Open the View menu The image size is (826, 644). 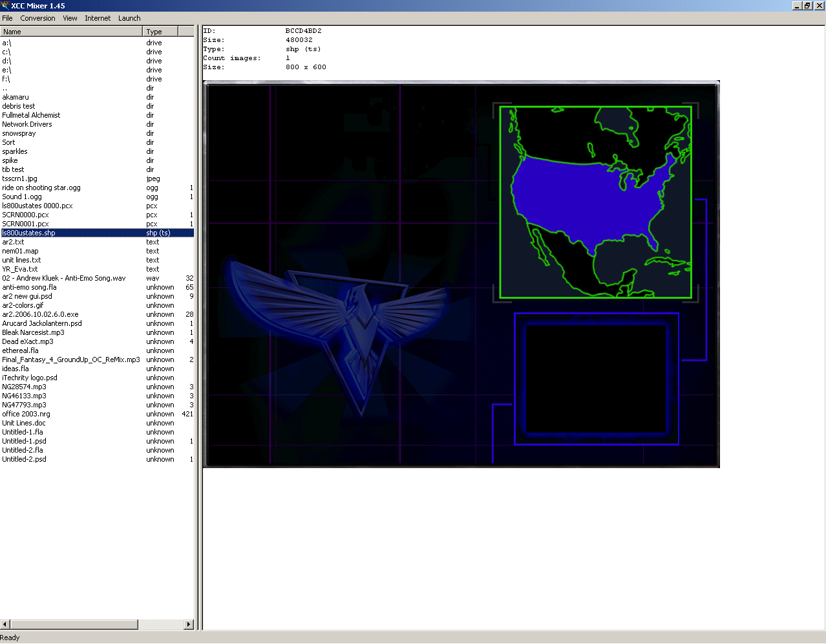pos(70,18)
